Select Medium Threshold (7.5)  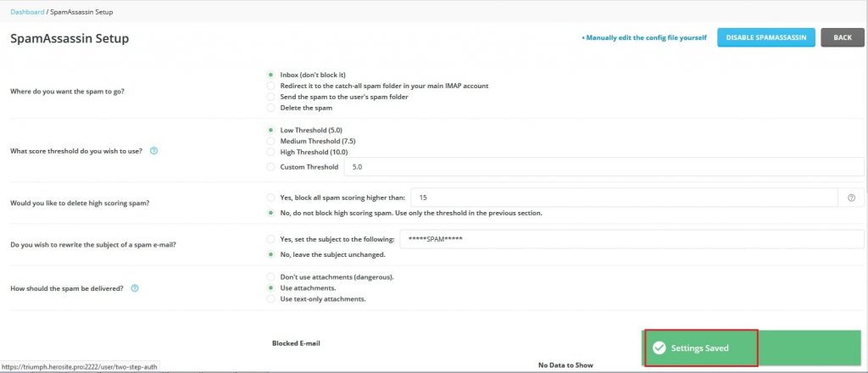point(271,141)
